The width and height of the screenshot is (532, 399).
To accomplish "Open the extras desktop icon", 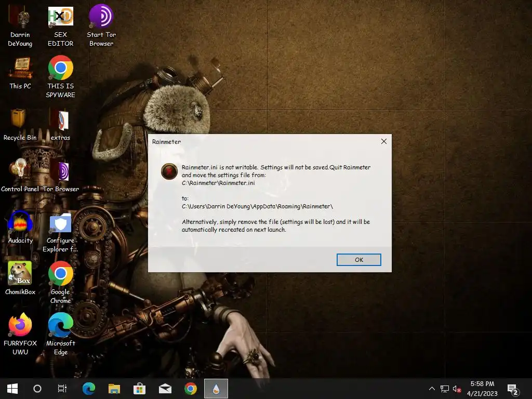I will [60, 125].
